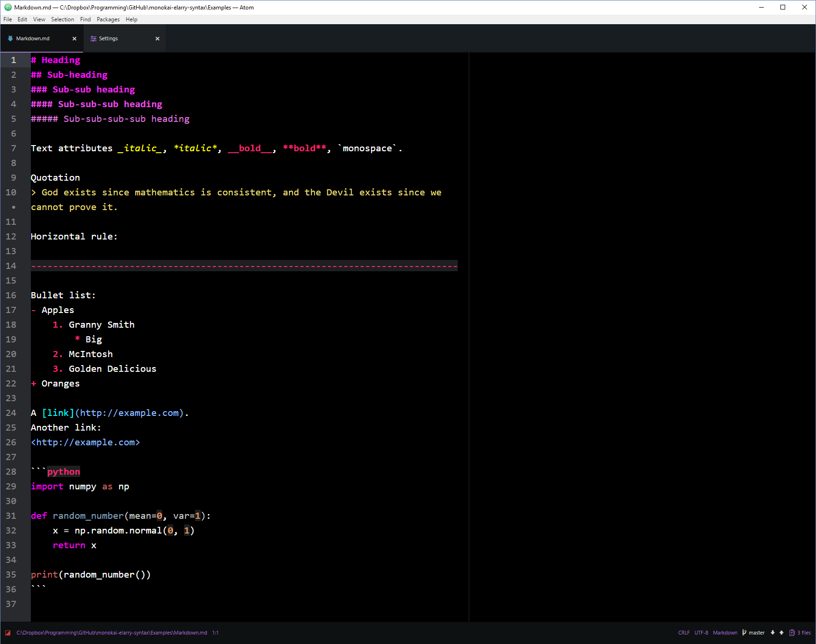Open the Find menu
Screen dimensions: 816x644
[85, 19]
